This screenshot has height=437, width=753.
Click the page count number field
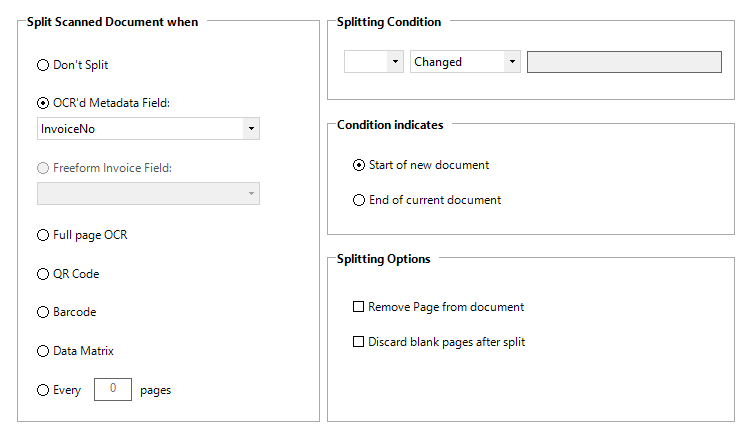point(113,389)
